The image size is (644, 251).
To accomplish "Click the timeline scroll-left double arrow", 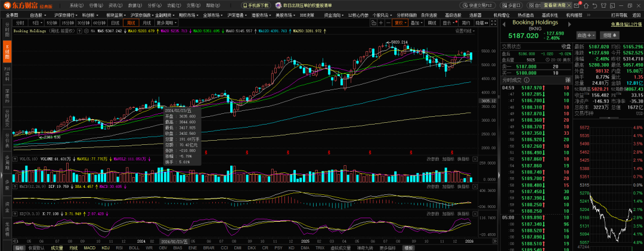I will (15, 241).
